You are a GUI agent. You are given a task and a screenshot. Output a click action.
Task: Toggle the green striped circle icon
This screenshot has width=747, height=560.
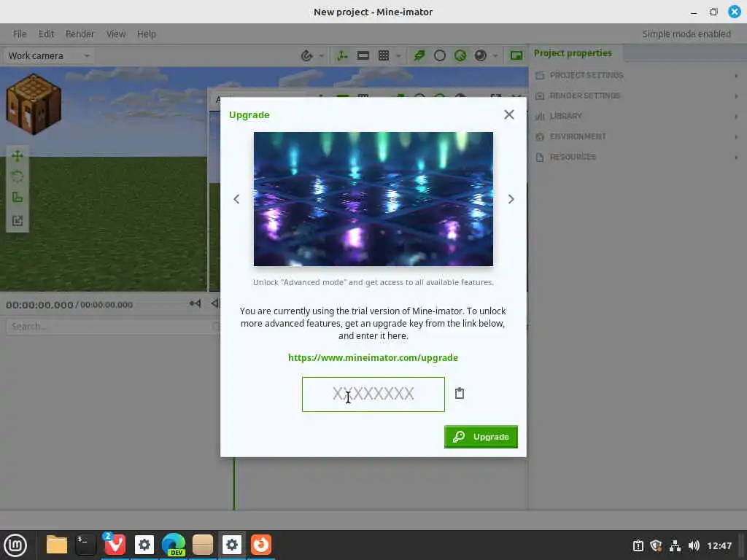460,55
